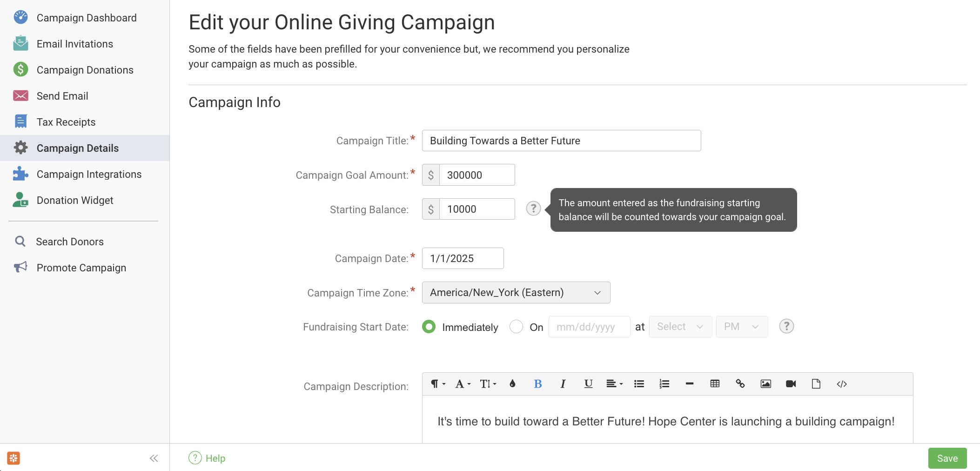Collapse the sidebar with the double chevron
Image resolution: width=980 pixels, height=471 pixels.
click(154, 458)
